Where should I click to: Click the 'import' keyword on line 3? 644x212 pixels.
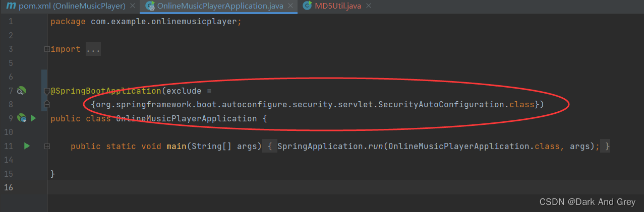point(66,49)
